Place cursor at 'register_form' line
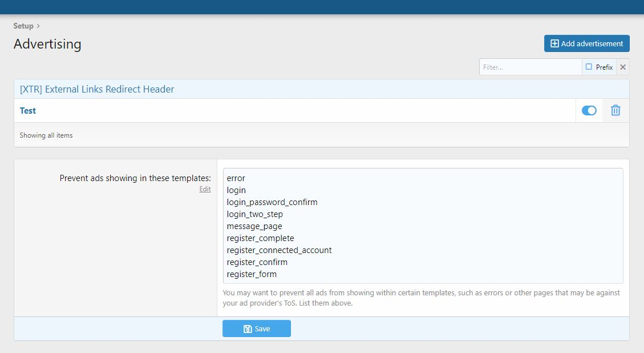644x353 pixels. 252,274
